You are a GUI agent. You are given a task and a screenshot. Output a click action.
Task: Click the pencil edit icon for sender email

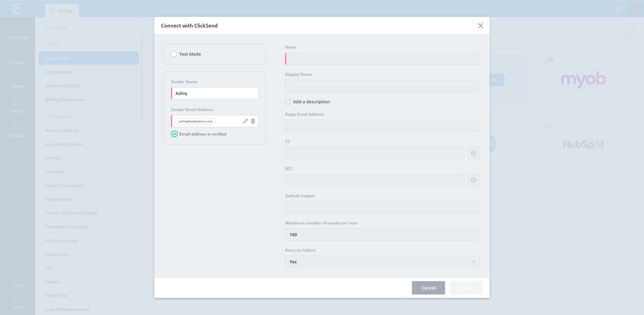click(x=245, y=121)
